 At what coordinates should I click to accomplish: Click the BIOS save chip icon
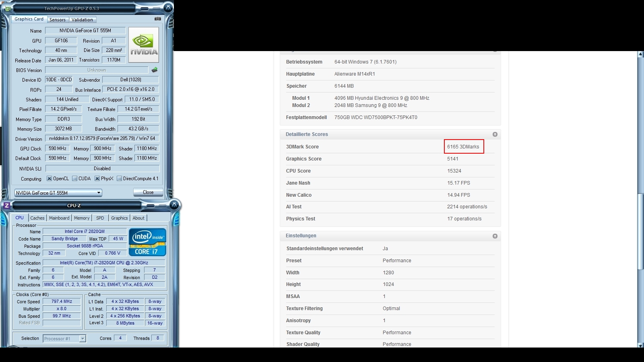155,70
